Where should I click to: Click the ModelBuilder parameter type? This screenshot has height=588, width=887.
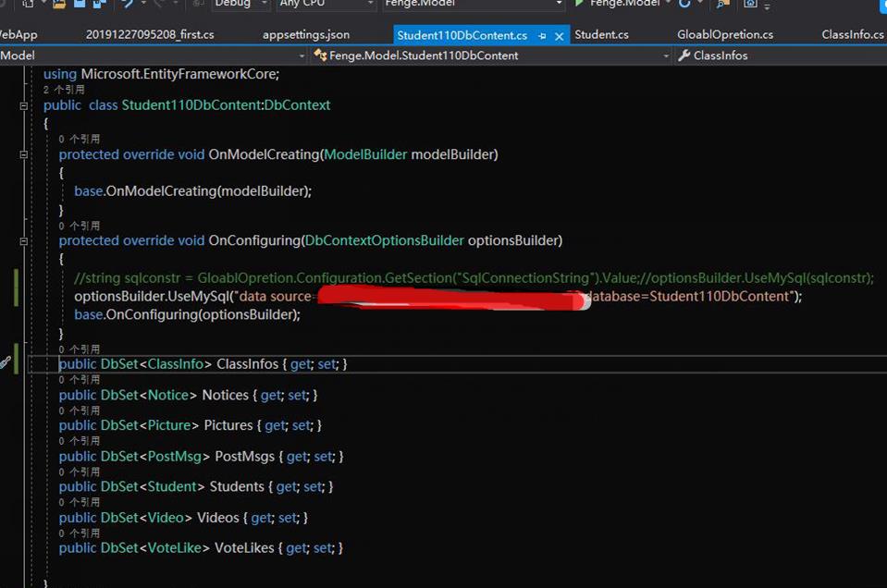365,154
